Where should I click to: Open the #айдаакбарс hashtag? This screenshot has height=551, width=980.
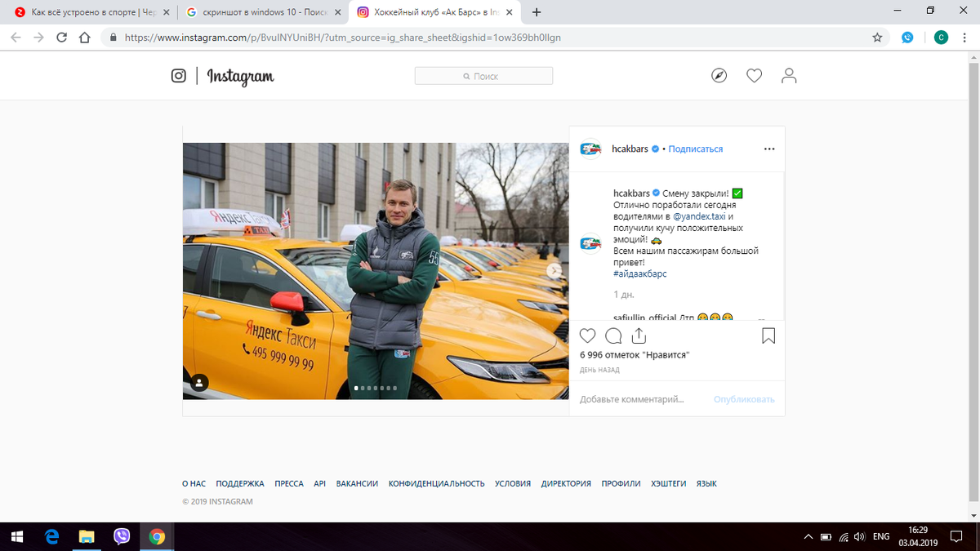coord(639,273)
